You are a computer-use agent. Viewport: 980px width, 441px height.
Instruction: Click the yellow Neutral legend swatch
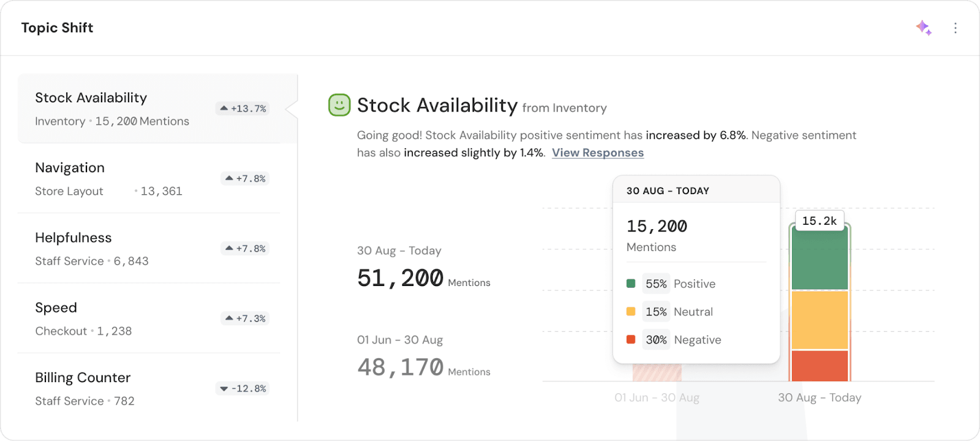click(631, 312)
